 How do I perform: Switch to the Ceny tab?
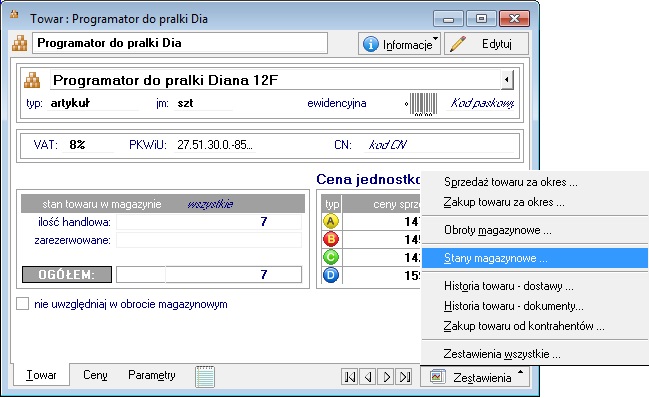coord(95,375)
